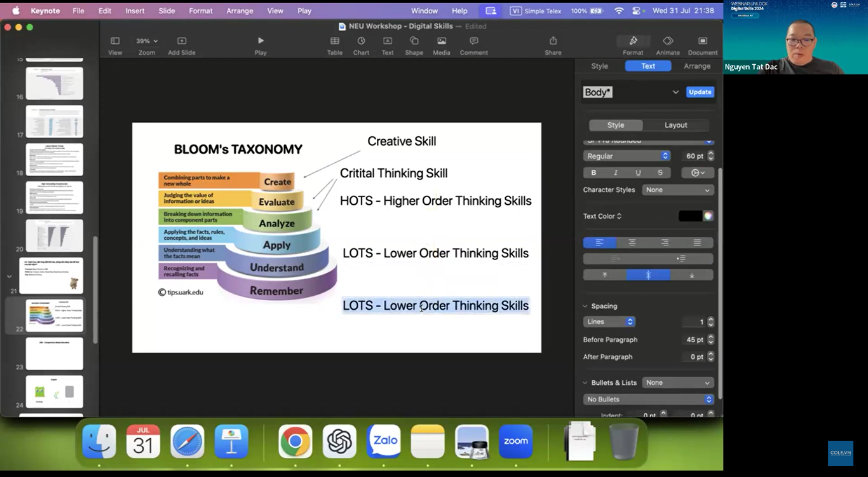868x477 pixels.
Task: Open Wi-Fi status in menu bar
Action: coord(619,11)
